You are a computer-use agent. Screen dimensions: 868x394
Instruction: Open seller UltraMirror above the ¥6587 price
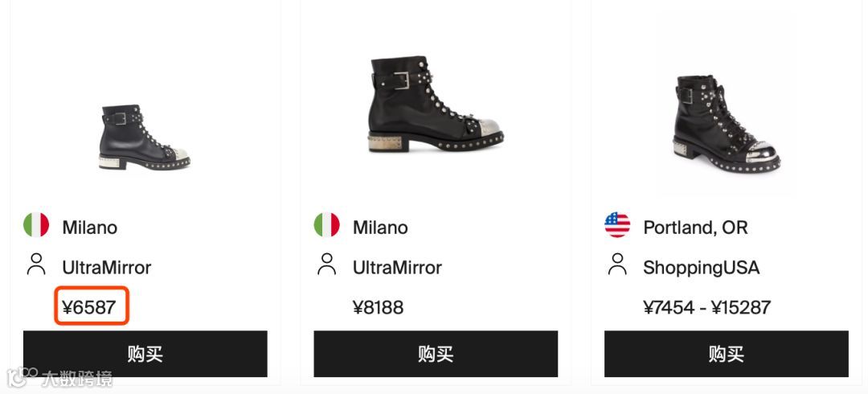106,268
